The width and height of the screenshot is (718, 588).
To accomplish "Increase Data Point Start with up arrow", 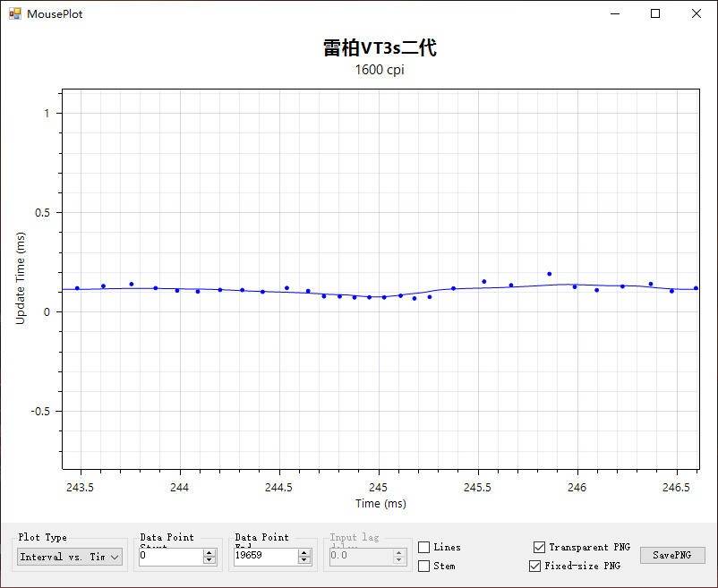I will pos(209,553).
